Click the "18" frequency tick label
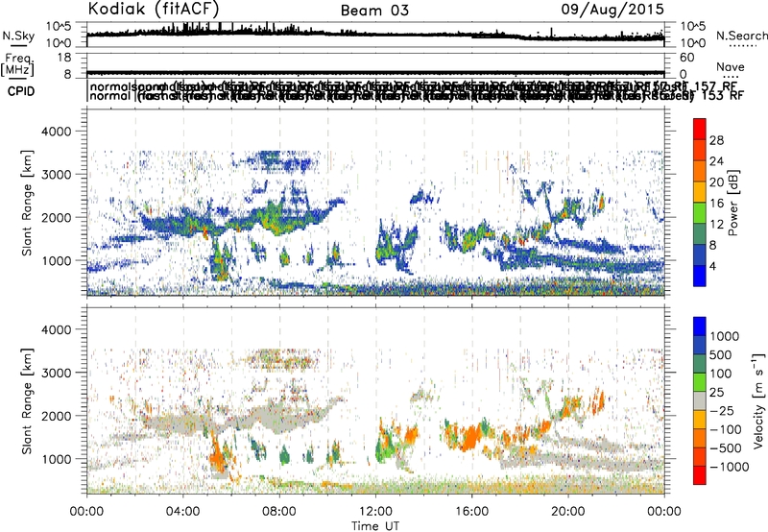 pyautogui.click(x=64, y=58)
